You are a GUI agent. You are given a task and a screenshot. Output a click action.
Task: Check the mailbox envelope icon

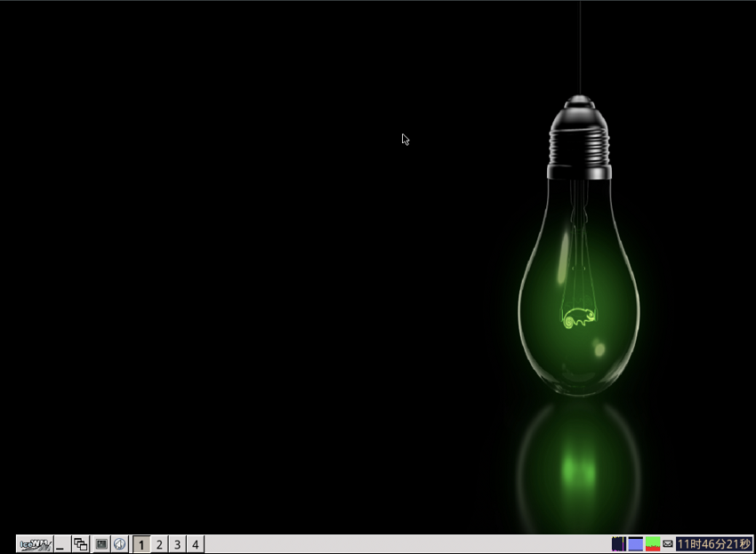(668, 544)
